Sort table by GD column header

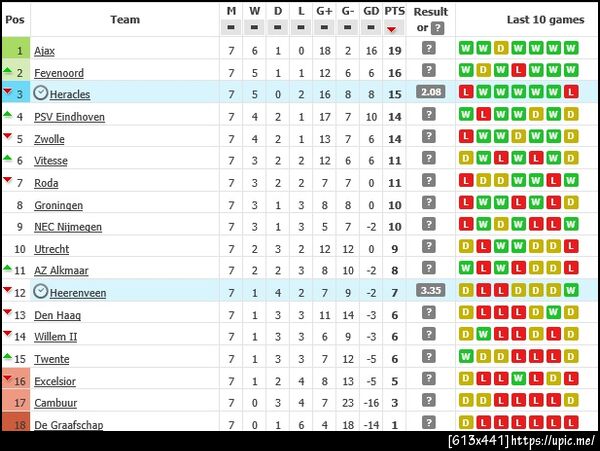(370, 11)
